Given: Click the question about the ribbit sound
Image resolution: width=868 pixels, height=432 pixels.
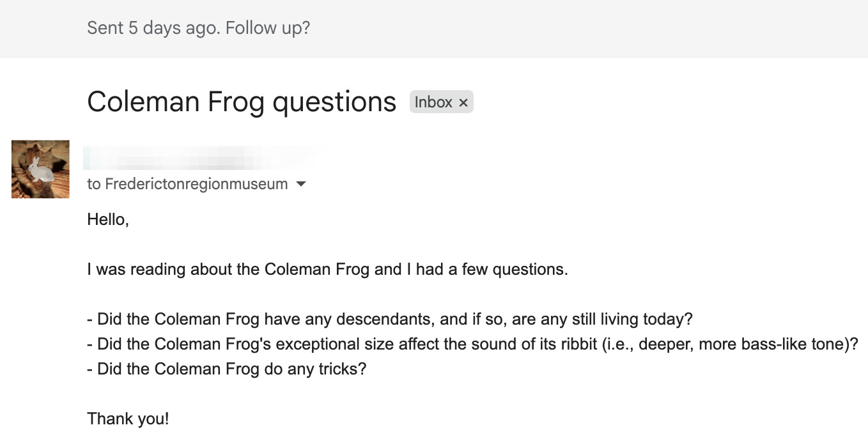Looking at the screenshot, I should click(x=472, y=344).
